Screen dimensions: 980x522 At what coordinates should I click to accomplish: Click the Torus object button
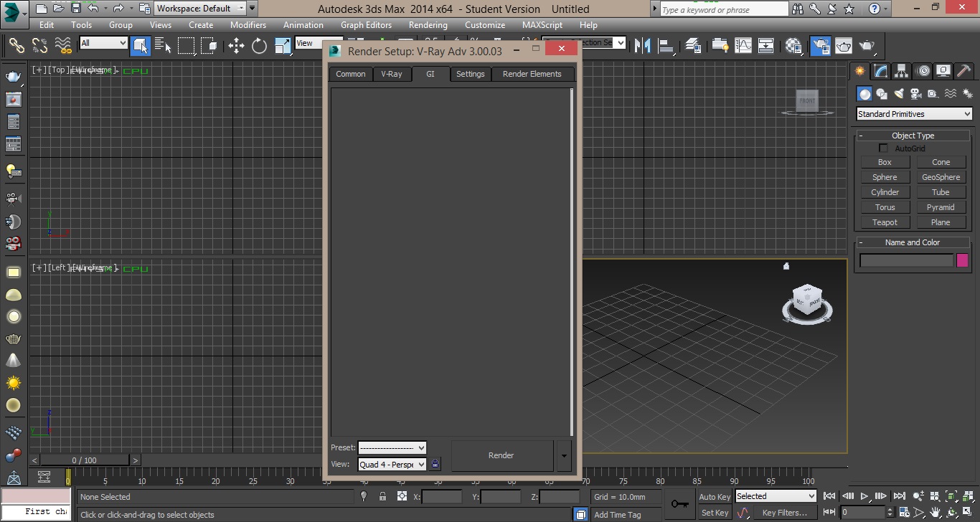885,207
